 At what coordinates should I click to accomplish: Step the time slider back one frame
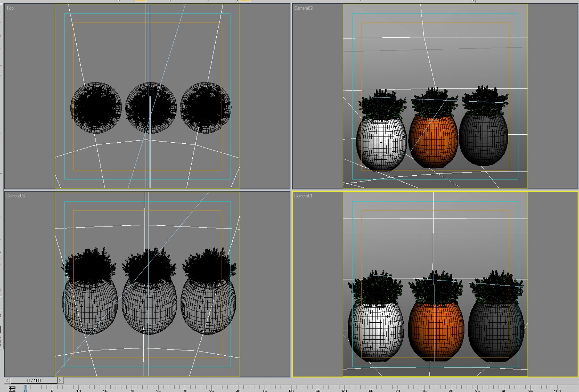[7, 380]
